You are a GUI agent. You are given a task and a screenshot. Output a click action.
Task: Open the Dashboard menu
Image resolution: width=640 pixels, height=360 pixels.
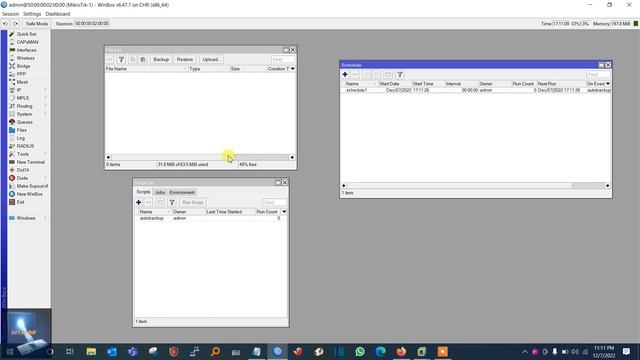click(58, 14)
